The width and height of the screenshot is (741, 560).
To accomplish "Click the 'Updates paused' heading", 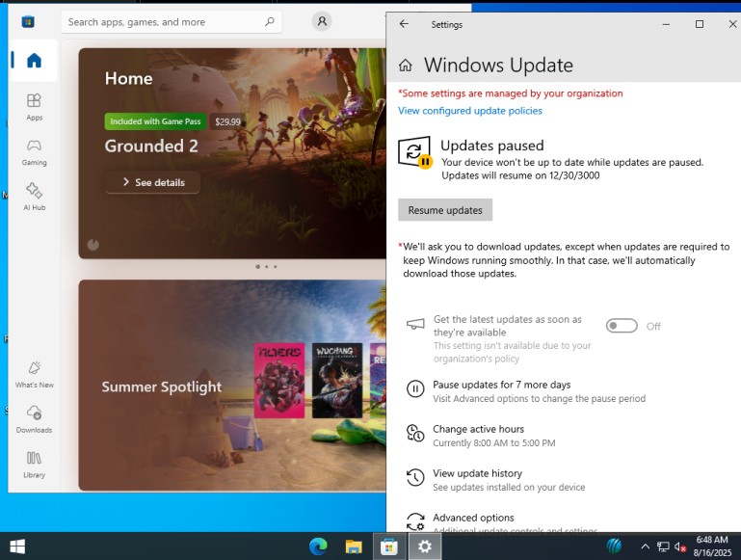I will pyautogui.click(x=492, y=146).
